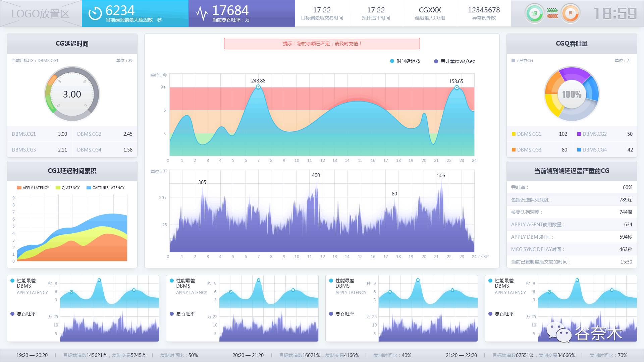
Task: Click the 506 peak label on throughput chart
Action: 441,176
